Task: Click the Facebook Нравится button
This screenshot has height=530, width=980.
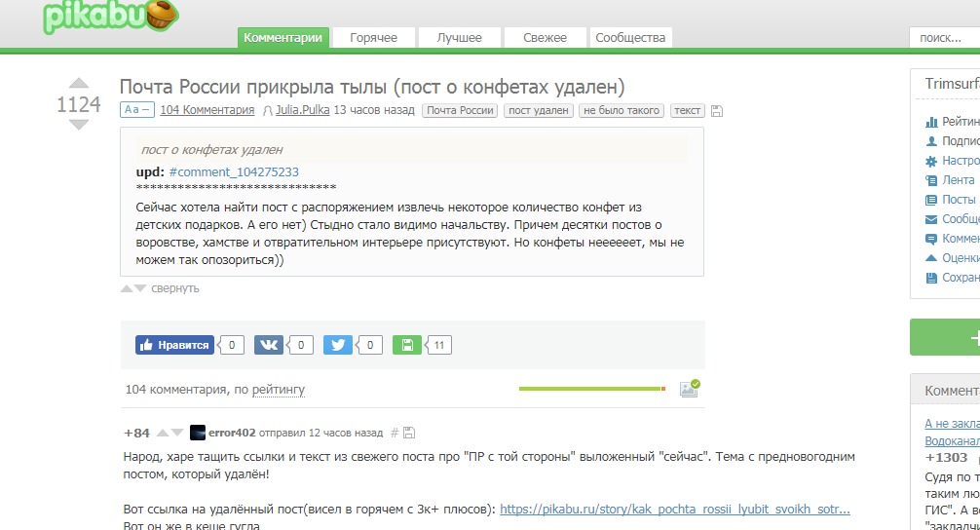Action: click(x=175, y=345)
